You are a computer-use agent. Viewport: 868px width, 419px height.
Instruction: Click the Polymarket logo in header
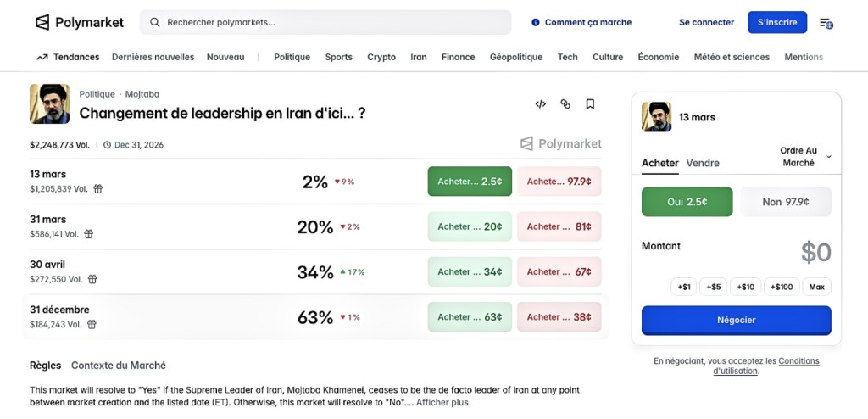[80, 23]
